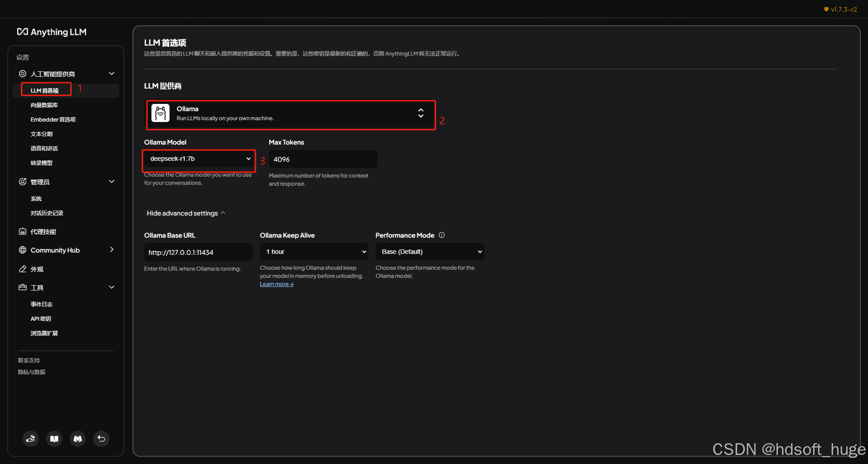Open 转录模型 settings
Screen dimensions: 868x464
click(42, 163)
